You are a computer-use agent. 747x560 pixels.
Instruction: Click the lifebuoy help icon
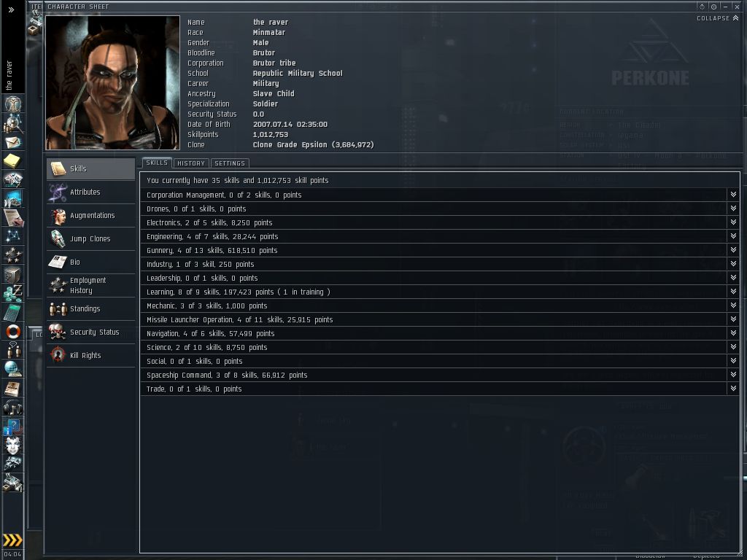click(x=13, y=332)
